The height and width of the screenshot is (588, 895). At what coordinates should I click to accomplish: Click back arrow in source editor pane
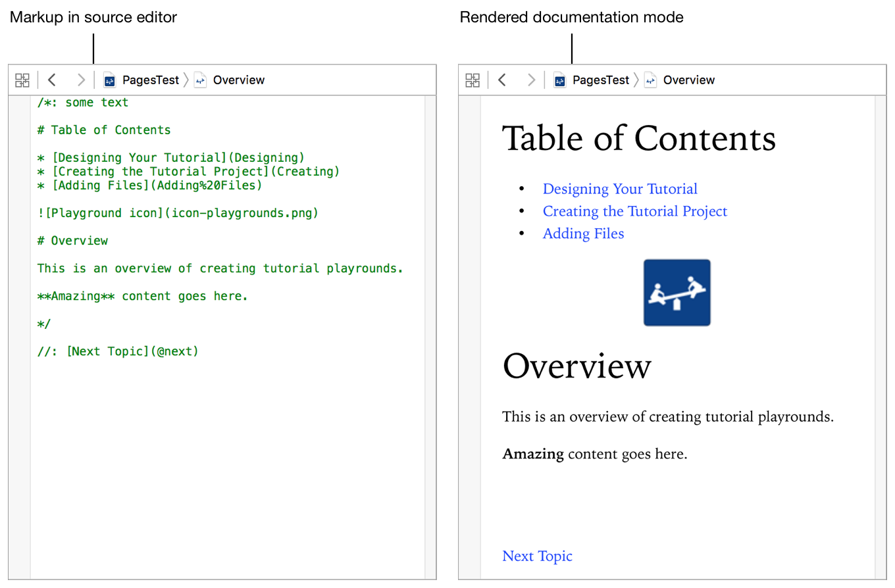(x=52, y=80)
